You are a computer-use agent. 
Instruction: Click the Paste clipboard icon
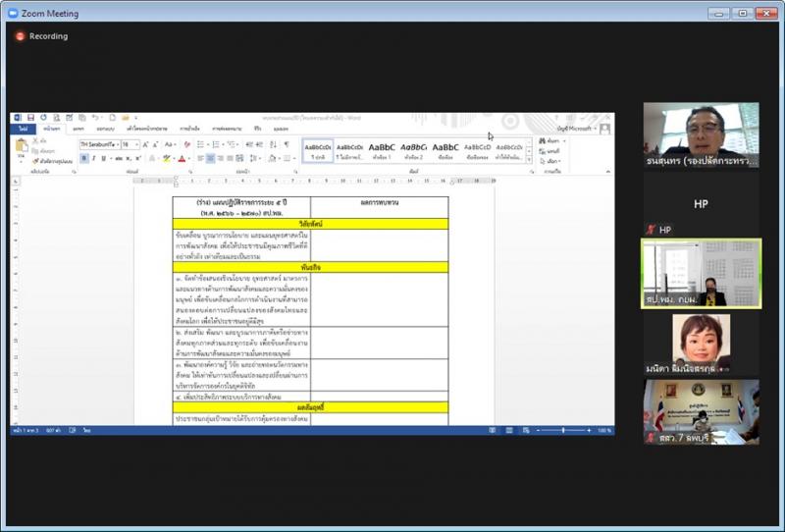(x=21, y=146)
